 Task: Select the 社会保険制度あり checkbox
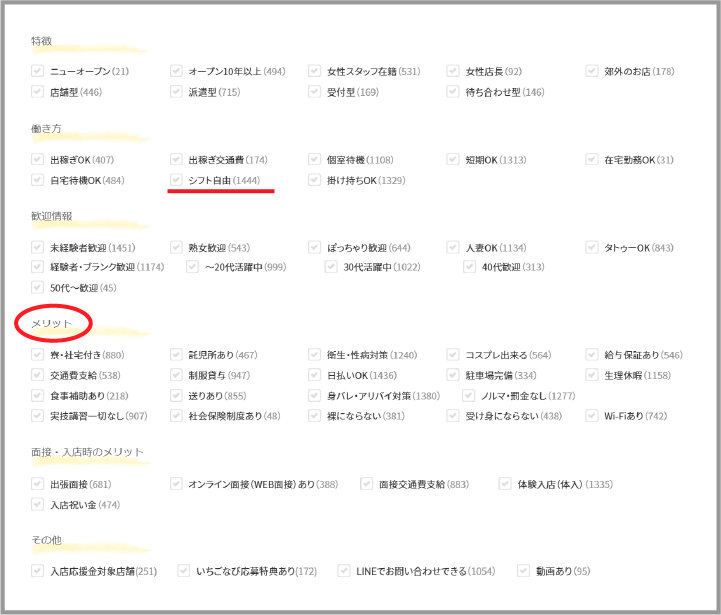[177, 416]
